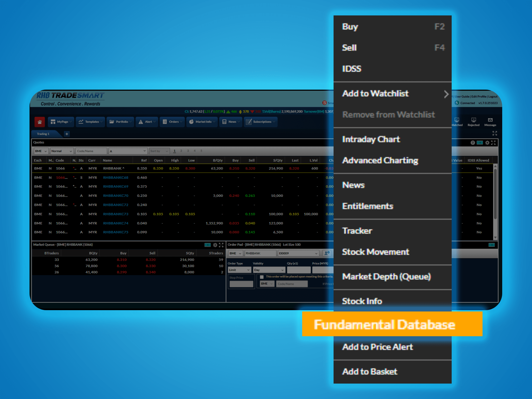Select the highlighted Fundamental Database entry
This screenshot has height=399, width=532.
pyautogui.click(x=392, y=324)
